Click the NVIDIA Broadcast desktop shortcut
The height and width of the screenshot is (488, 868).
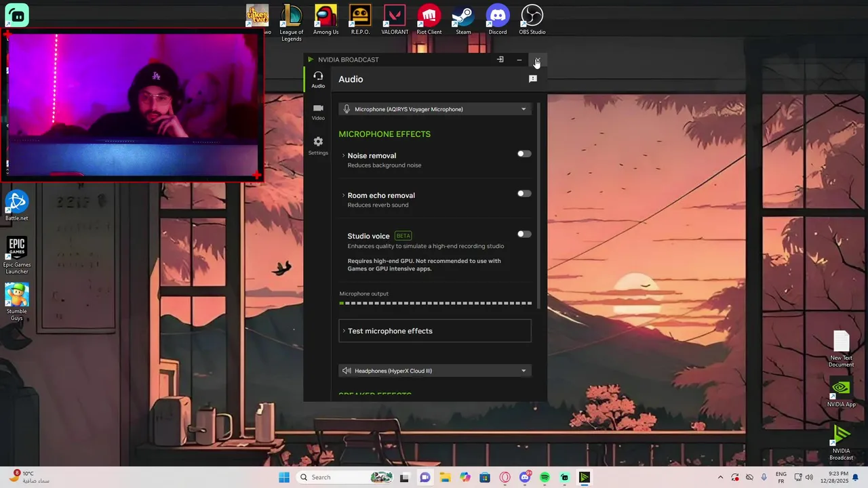(x=841, y=443)
